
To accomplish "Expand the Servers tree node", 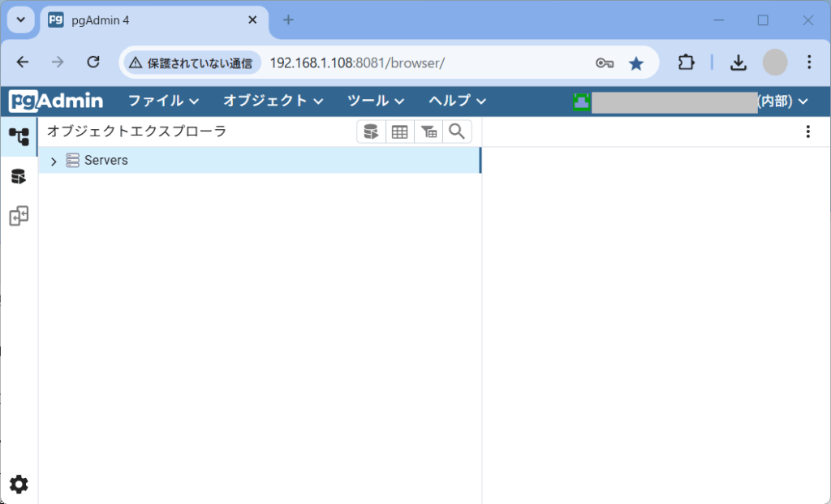I will click(54, 162).
